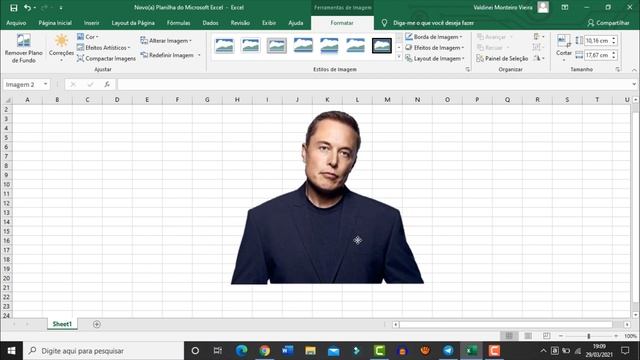
Task: Open Microsoft Edge from the taskbar
Action: 242,351
